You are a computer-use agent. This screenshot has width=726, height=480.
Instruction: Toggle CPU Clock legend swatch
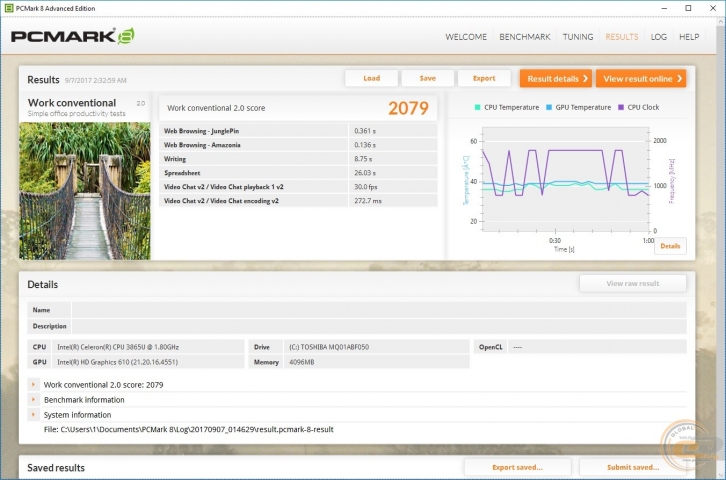(621, 107)
